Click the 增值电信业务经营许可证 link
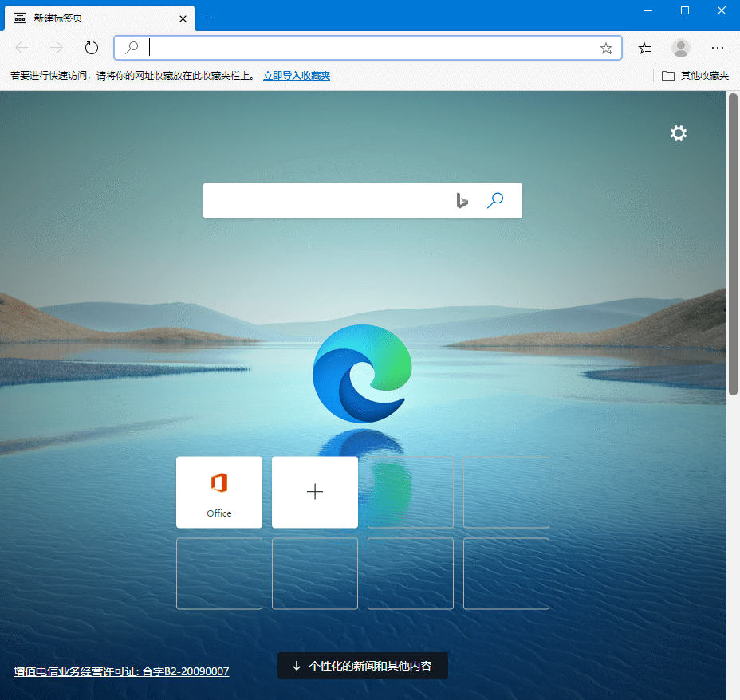The image size is (740, 700). click(x=121, y=671)
